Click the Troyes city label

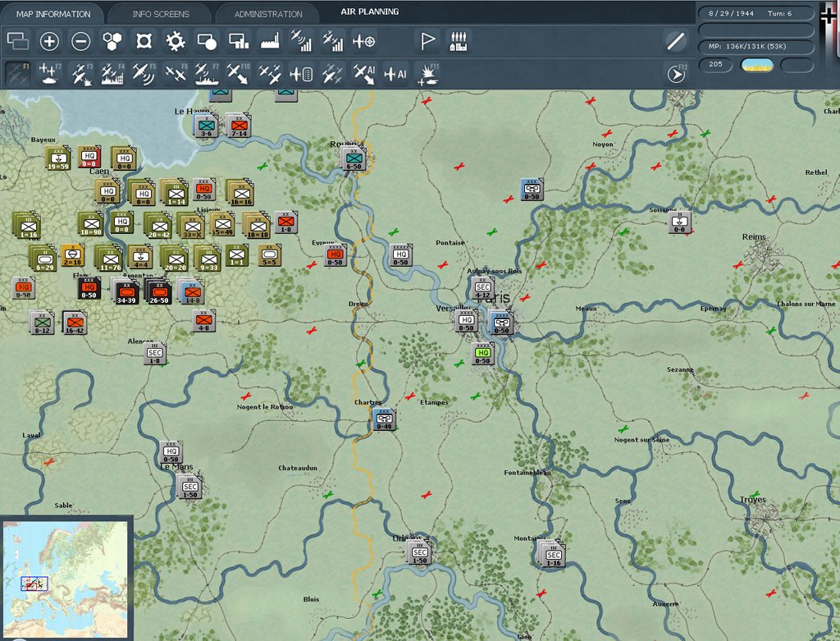click(x=753, y=500)
